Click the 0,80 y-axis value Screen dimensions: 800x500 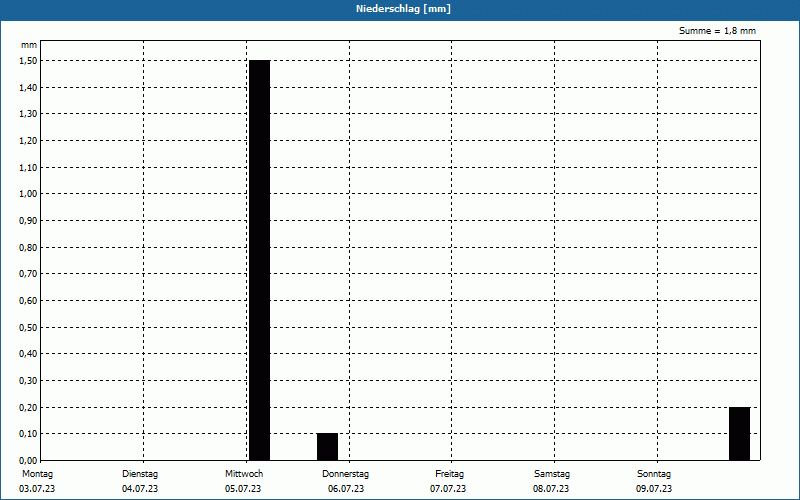point(28,247)
